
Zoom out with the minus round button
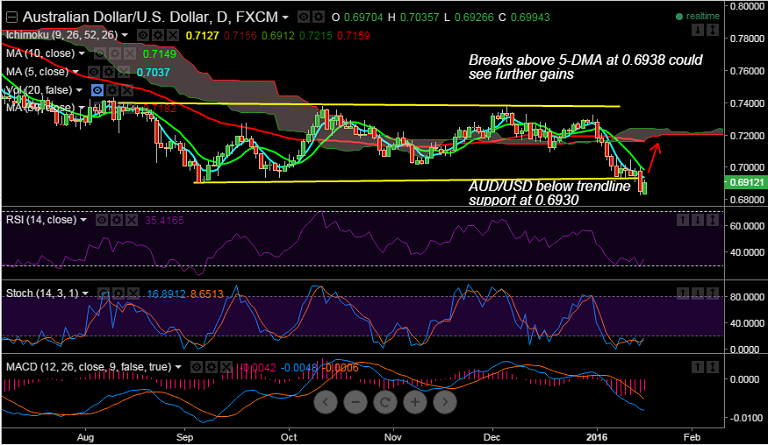[x=356, y=402]
